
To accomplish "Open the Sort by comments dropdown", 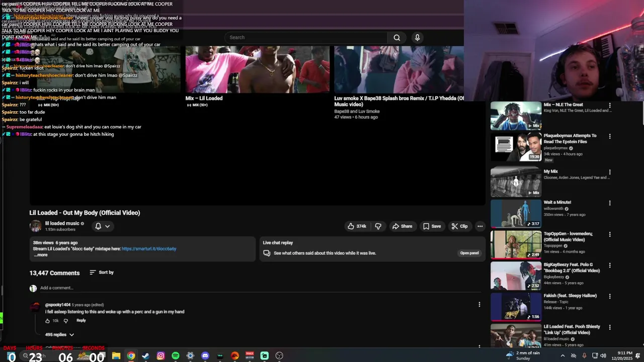I will click(x=102, y=273).
